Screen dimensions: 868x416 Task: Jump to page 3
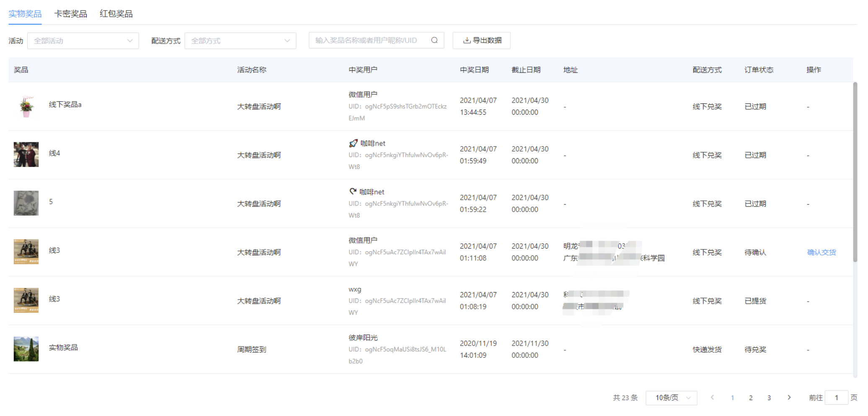click(x=769, y=398)
